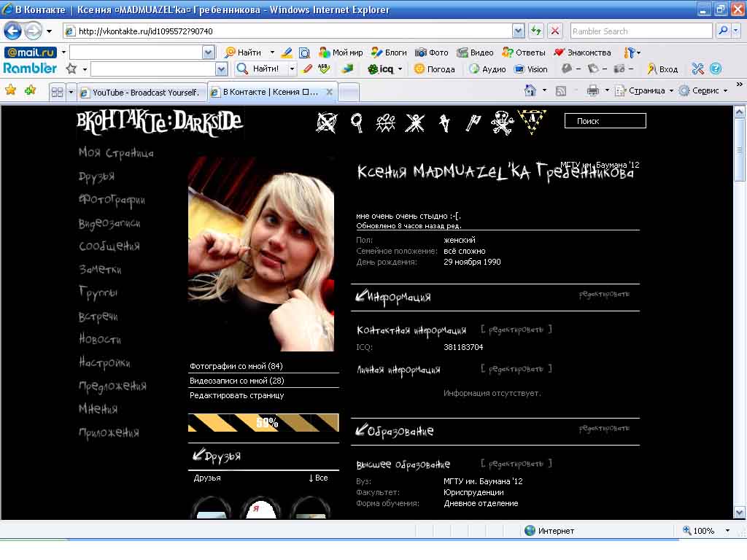Viewport: 747px width, 560px height.
Task: Open Друзья in sidebar menu
Action: (x=97, y=176)
